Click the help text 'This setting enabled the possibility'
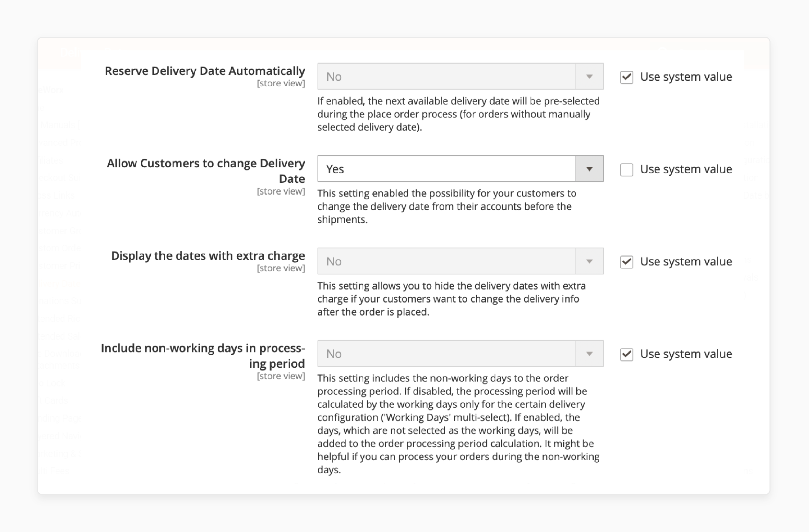Image resolution: width=809 pixels, height=532 pixels. pos(447,206)
